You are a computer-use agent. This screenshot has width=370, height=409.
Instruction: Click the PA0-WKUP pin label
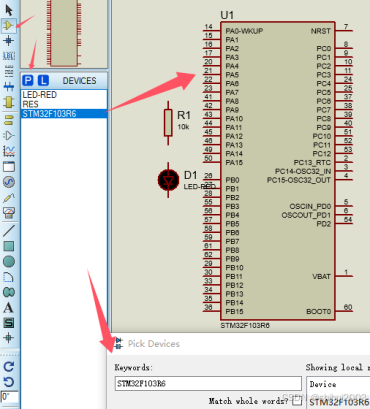tap(244, 31)
